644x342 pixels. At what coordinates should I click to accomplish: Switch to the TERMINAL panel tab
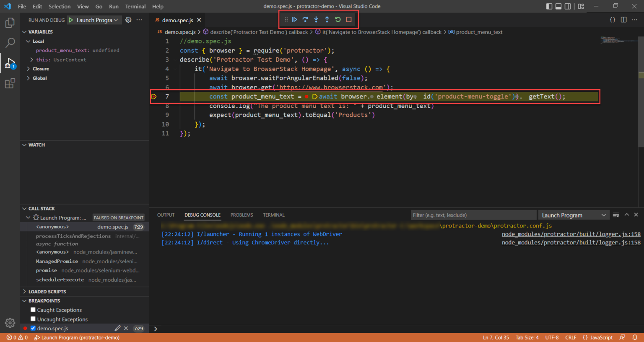(273, 215)
